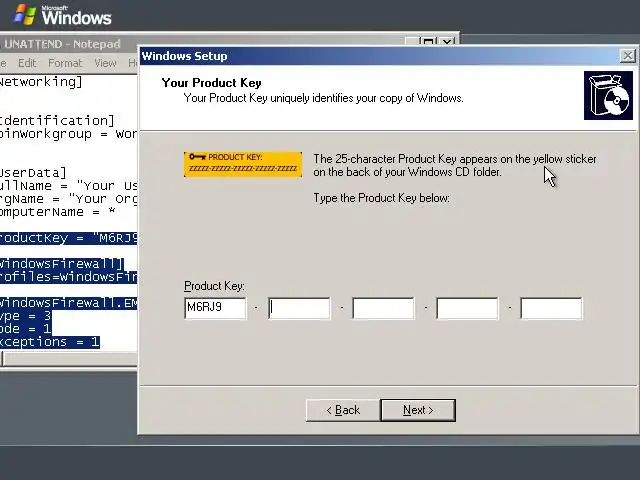This screenshot has width=640, height=480.
Task: Close the Notepad window
Action: coord(447,41)
